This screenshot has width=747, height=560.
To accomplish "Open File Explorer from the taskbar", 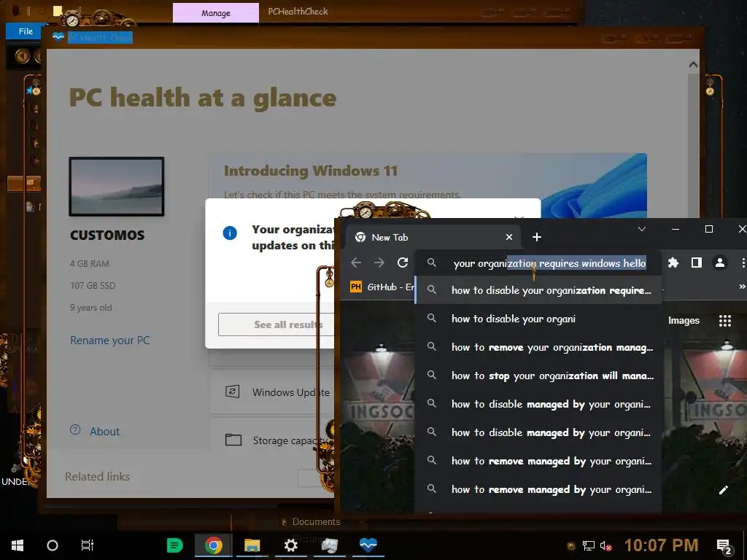I will pyautogui.click(x=252, y=545).
